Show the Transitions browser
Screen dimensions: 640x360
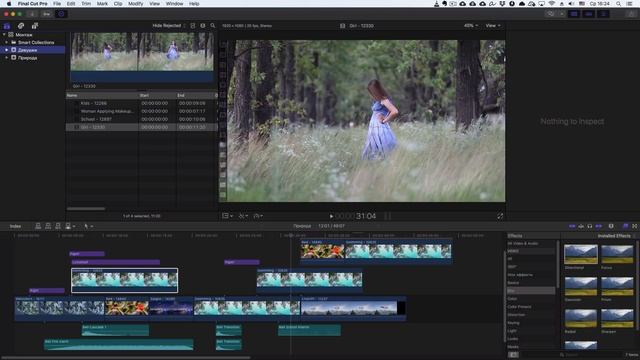click(635, 226)
